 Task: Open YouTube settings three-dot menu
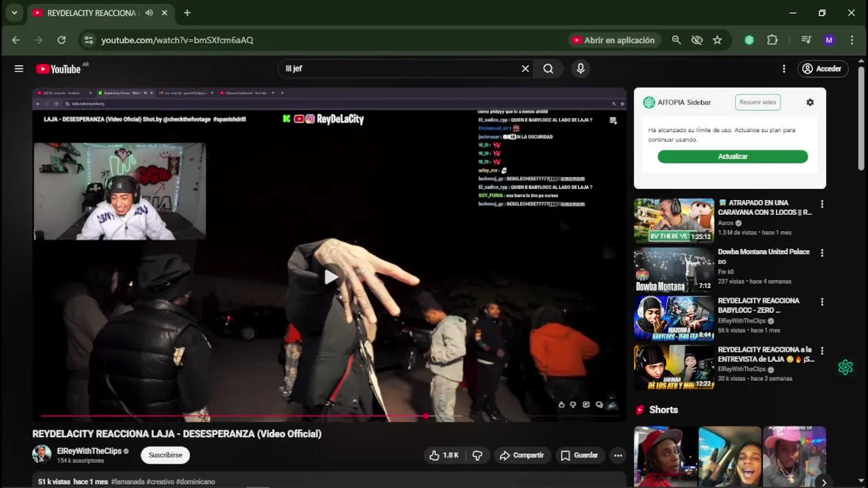[x=784, y=68]
